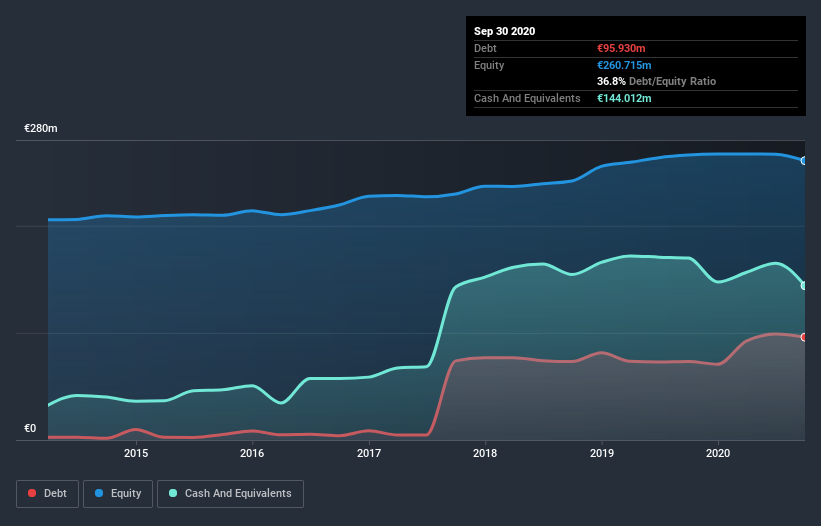This screenshot has width=821, height=526.
Task: Click the 2016 x-axis label
Action: [252, 453]
